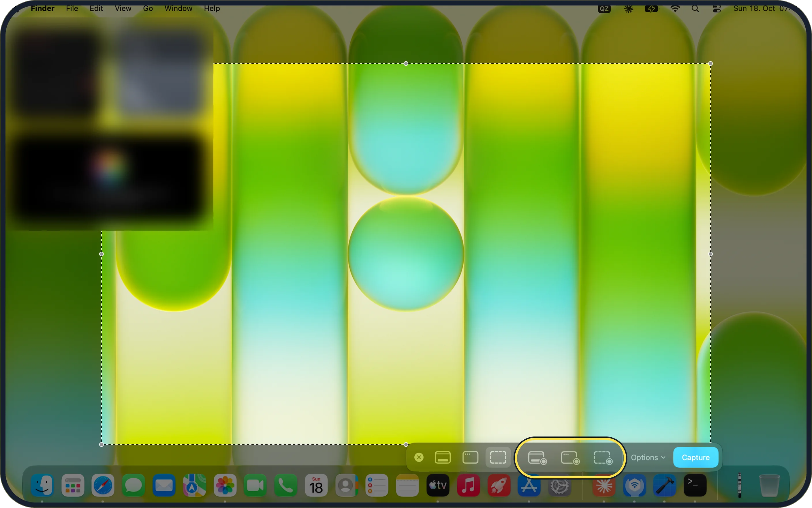
Task: Open Messages from the Dock
Action: [x=134, y=485]
